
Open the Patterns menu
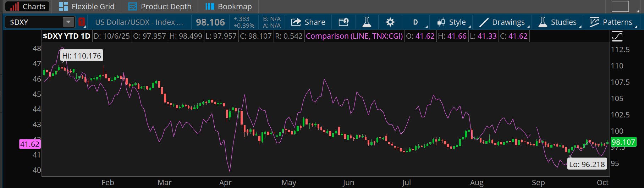(611, 22)
